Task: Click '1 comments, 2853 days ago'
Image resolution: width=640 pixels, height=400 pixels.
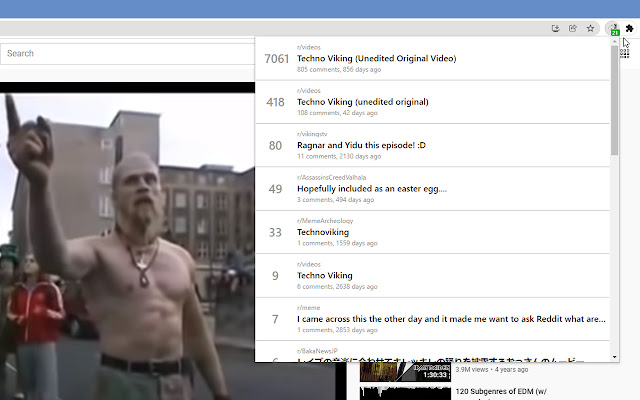Action: tap(337, 330)
